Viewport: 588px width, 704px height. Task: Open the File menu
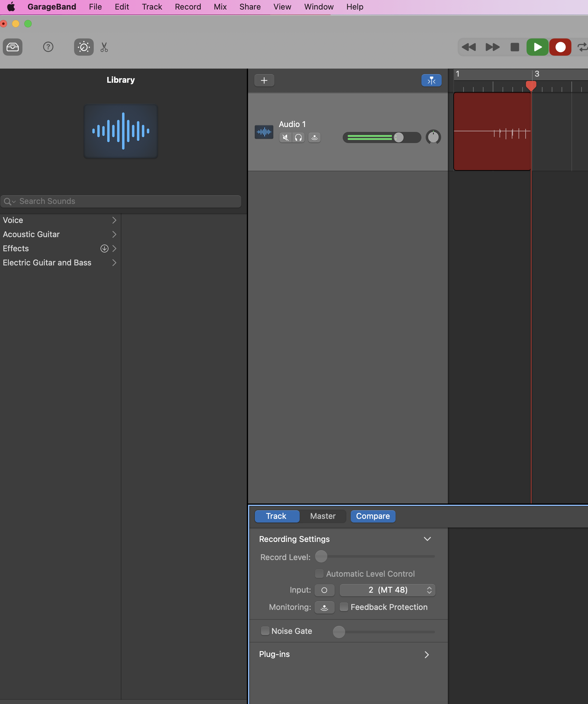(95, 7)
